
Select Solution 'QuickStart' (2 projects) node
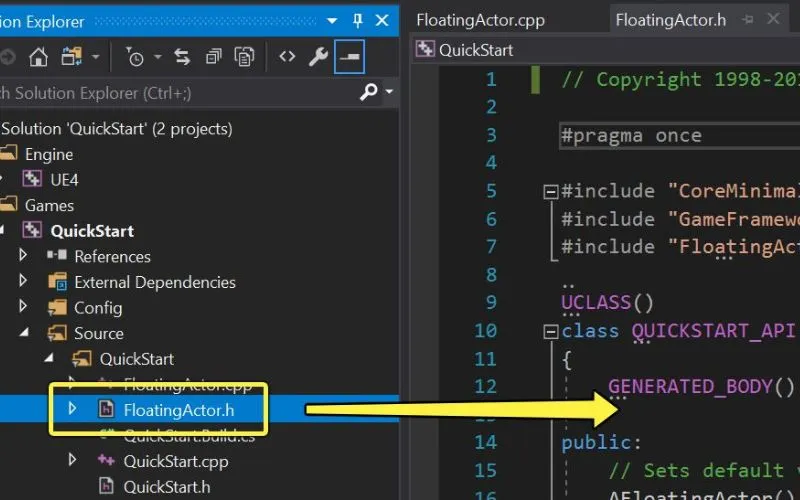coord(117,129)
